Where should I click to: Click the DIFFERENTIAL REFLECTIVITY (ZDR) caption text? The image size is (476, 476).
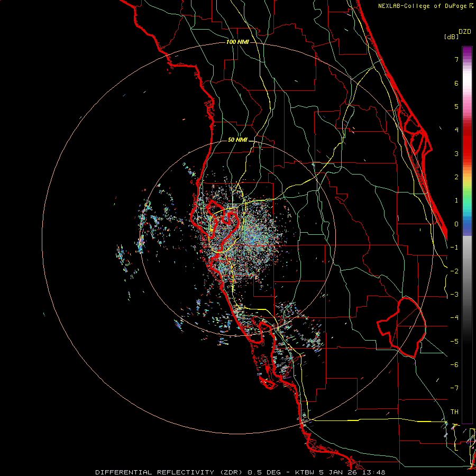point(170,472)
